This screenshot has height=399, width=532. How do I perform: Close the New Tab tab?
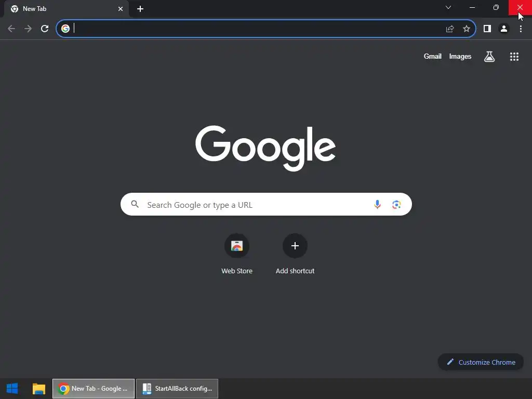coord(121,9)
